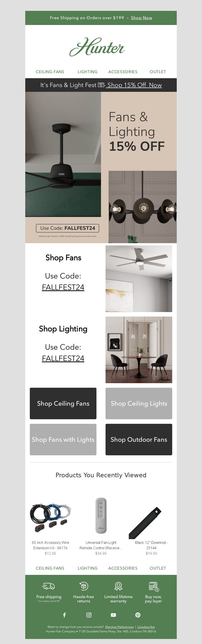This screenshot has width=202, height=644.
Task: Click the hassle-free returns box icon
Action: [84, 586]
